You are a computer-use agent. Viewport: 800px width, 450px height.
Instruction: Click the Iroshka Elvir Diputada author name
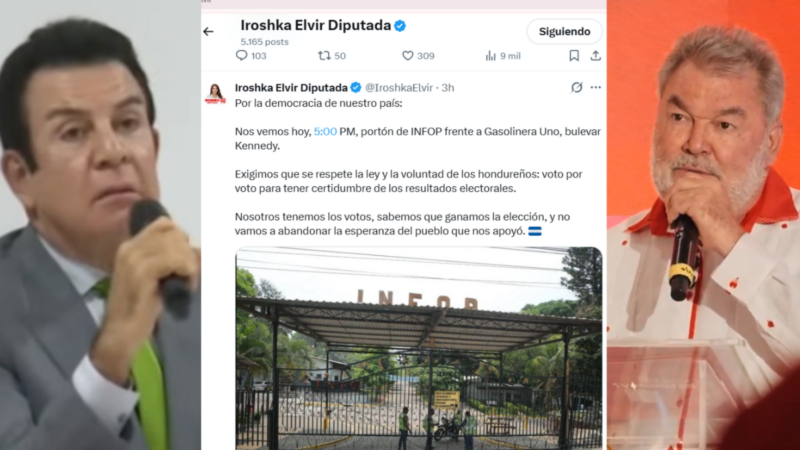tap(291, 88)
